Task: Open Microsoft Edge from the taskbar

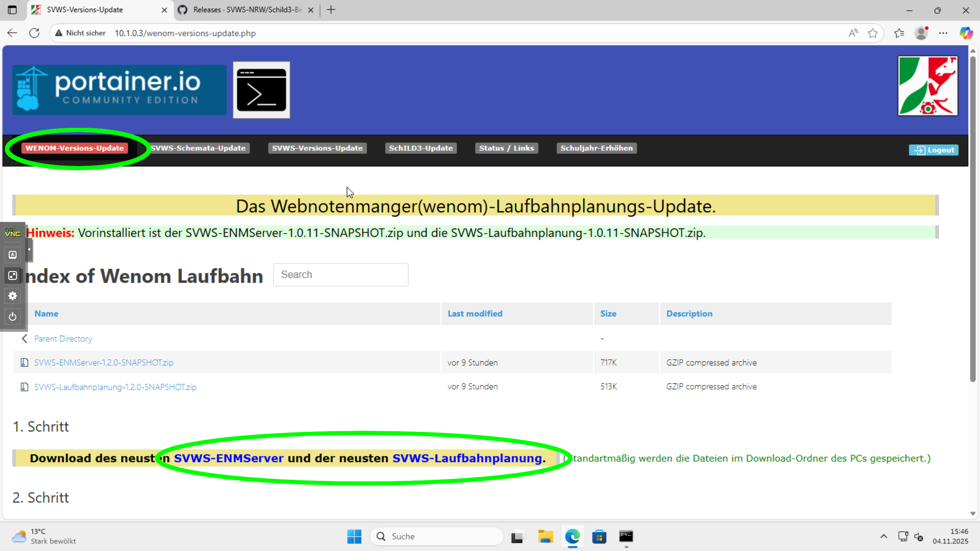Action: point(572,536)
